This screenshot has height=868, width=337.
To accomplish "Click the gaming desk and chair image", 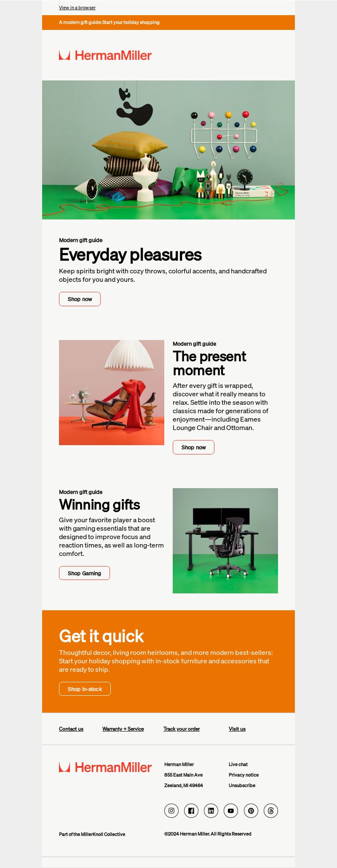I will (x=225, y=541).
